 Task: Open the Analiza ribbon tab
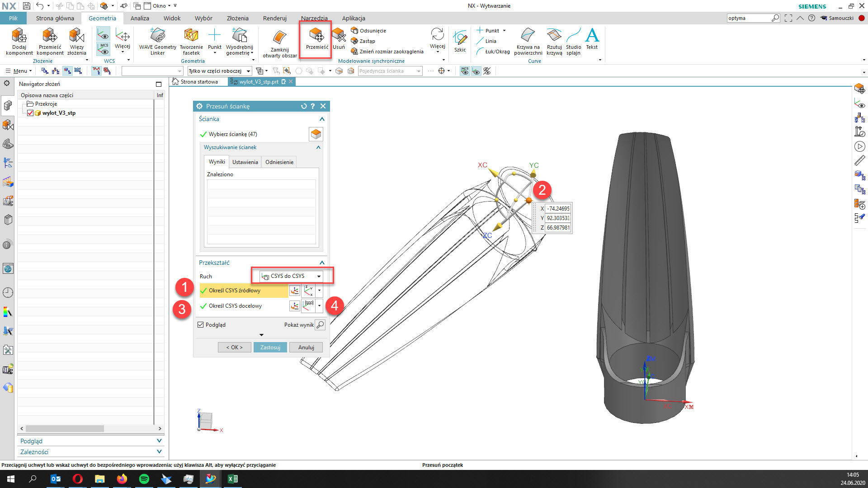[x=140, y=19]
